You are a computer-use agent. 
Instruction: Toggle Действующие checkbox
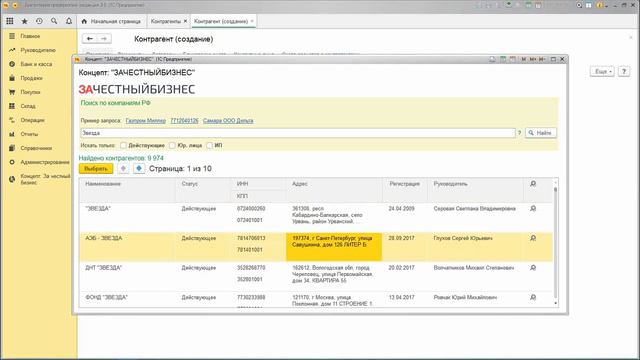[x=123, y=145]
